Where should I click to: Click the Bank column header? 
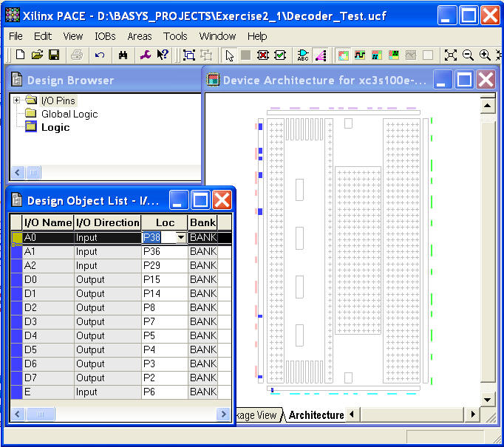202,222
